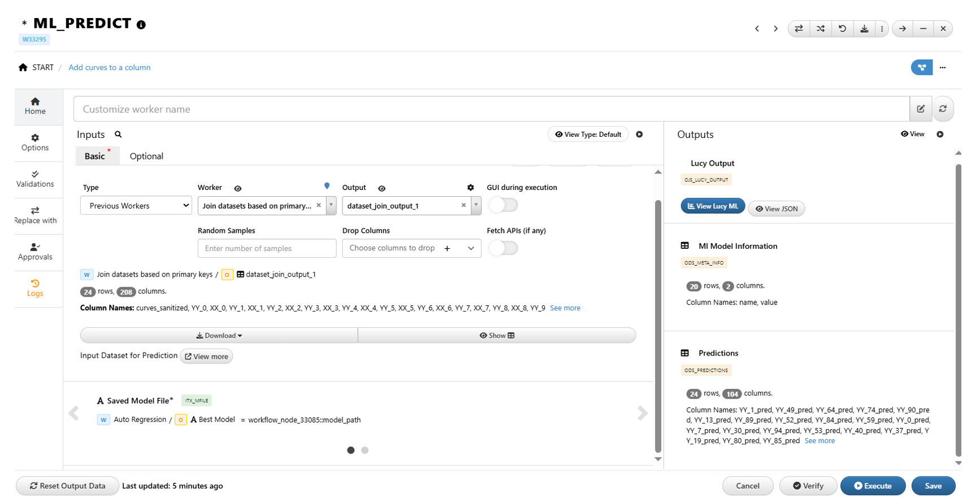
Task: Expand the Drop Columns dropdown
Action: (x=471, y=248)
